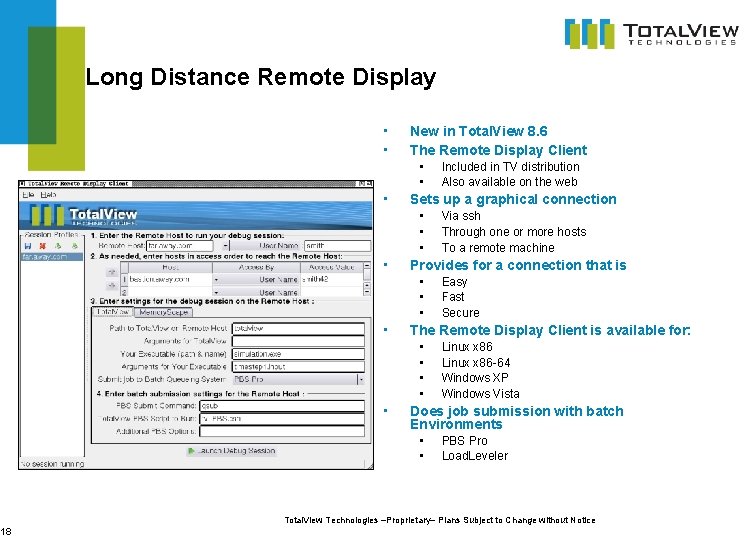Click 'Through one or more hosts' bullet
The width and height of the screenshot is (756, 540).
tap(514, 232)
